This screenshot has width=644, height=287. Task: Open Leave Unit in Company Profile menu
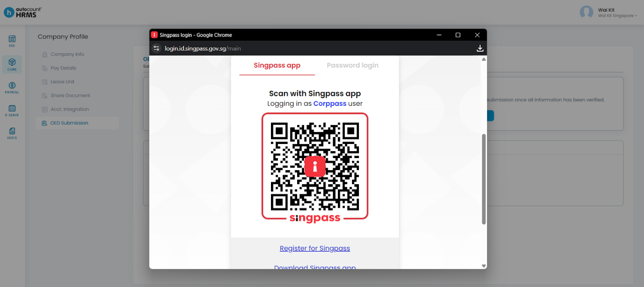click(63, 82)
